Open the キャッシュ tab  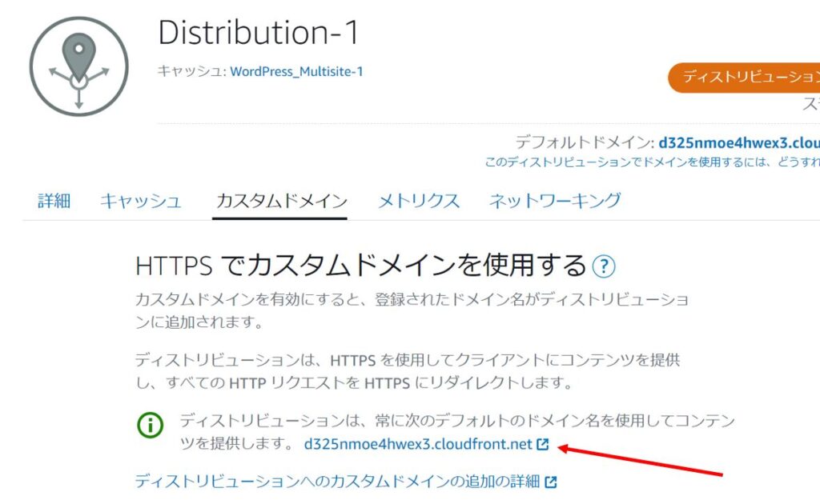[x=141, y=201]
